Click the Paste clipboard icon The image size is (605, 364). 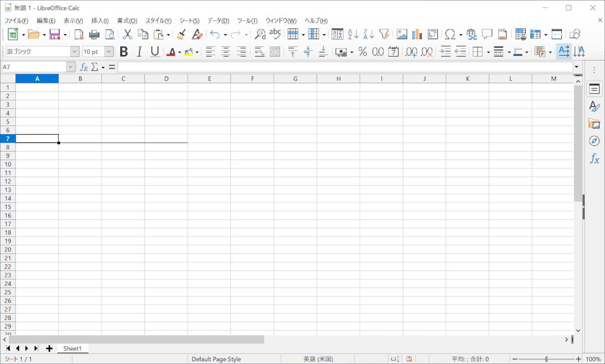click(x=159, y=34)
